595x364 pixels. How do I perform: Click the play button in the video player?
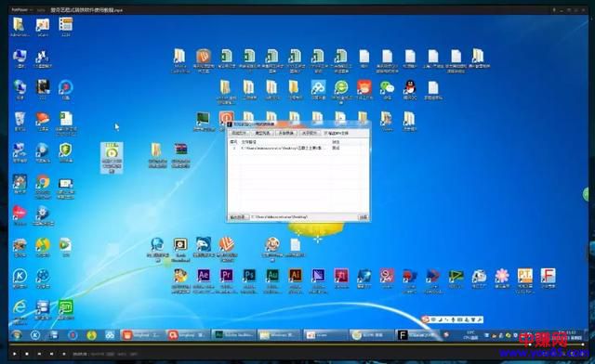coord(15,354)
